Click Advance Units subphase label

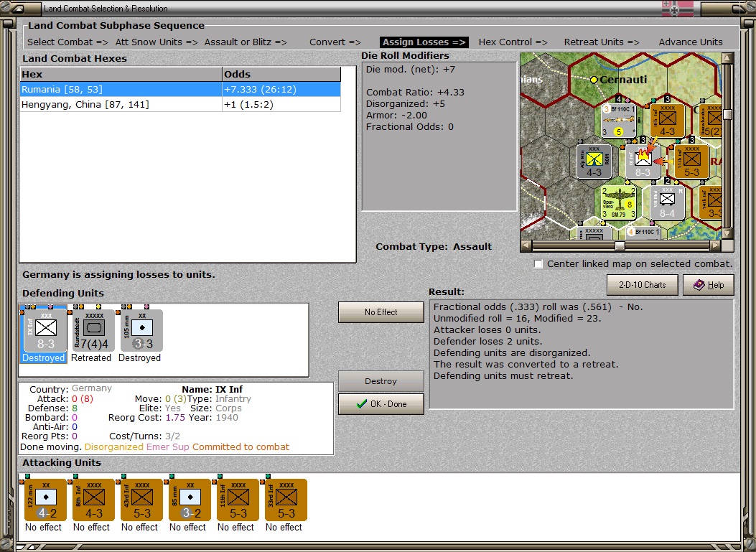tap(691, 42)
